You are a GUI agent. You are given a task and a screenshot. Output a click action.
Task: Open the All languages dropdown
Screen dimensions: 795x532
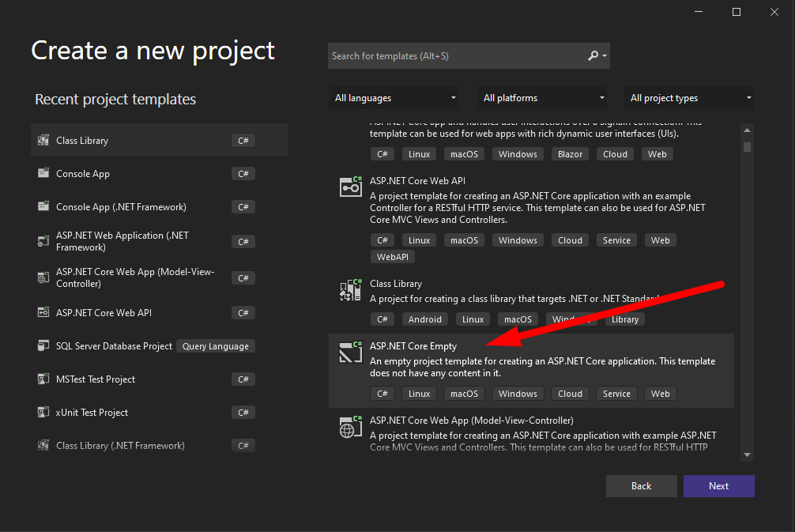click(395, 98)
